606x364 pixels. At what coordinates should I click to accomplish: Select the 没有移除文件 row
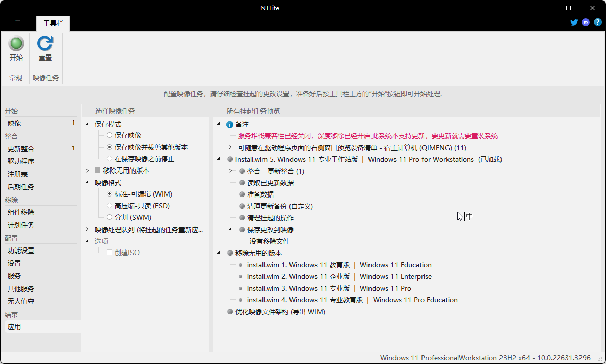(270, 241)
